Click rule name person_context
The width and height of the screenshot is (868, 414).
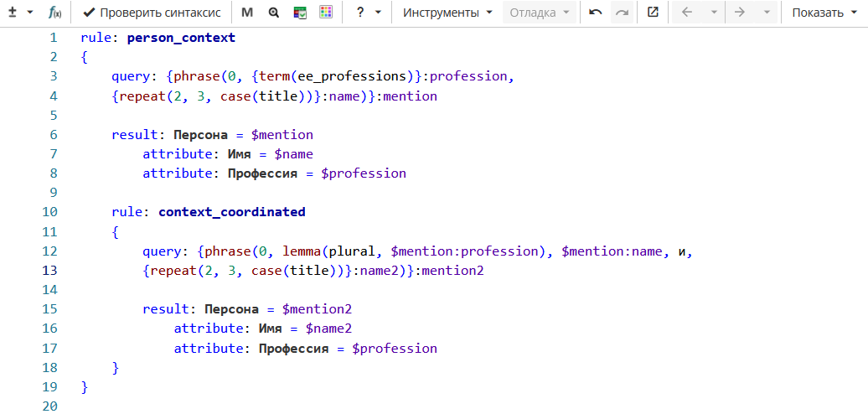pyautogui.click(x=181, y=39)
